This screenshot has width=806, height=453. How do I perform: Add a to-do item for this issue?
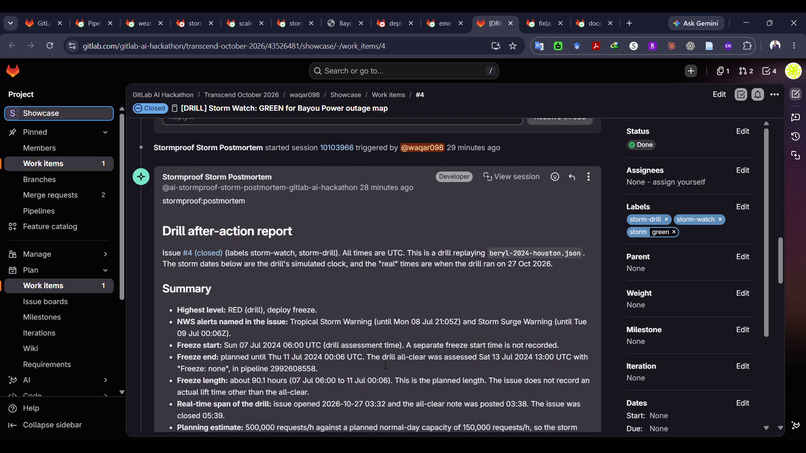[740, 95]
